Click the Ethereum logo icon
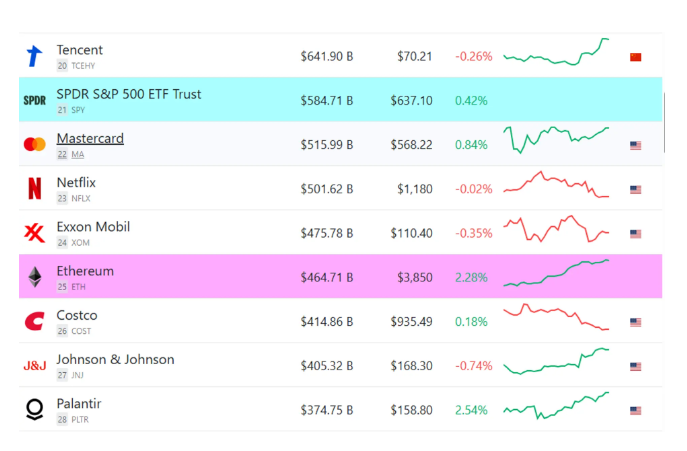 [x=35, y=277]
